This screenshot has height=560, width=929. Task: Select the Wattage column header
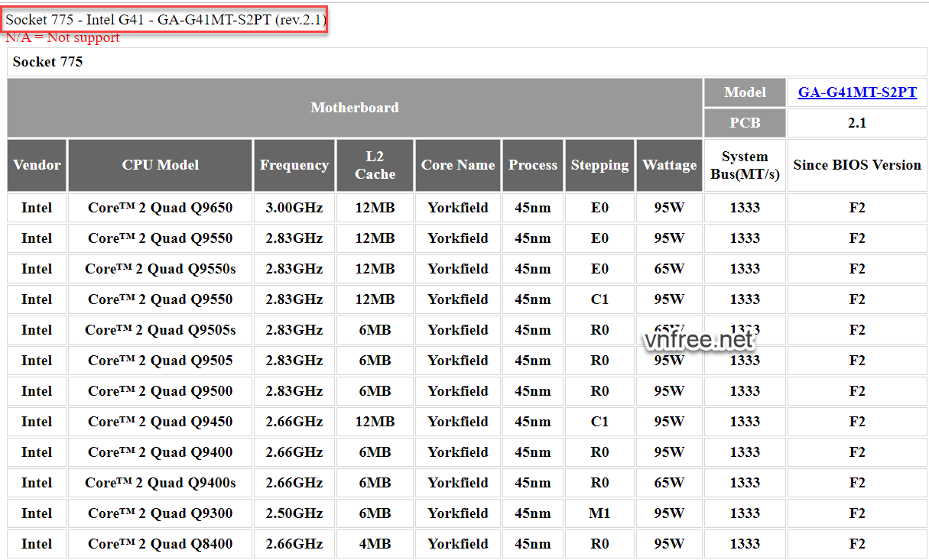669,165
